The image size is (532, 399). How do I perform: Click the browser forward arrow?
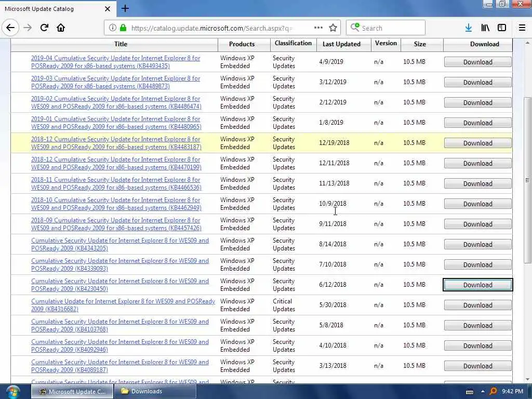click(x=28, y=28)
